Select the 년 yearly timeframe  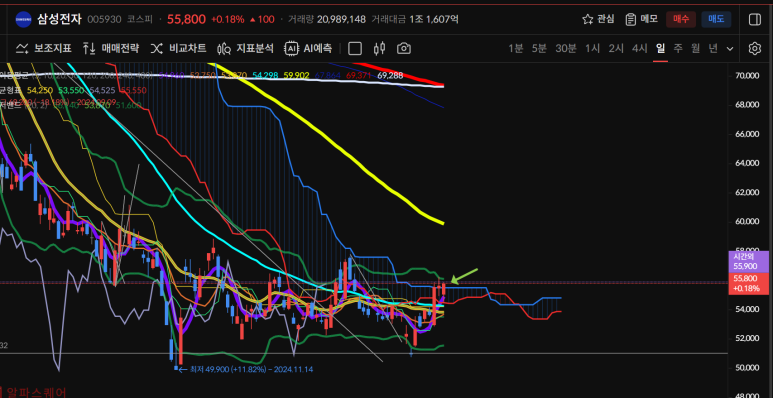point(713,48)
